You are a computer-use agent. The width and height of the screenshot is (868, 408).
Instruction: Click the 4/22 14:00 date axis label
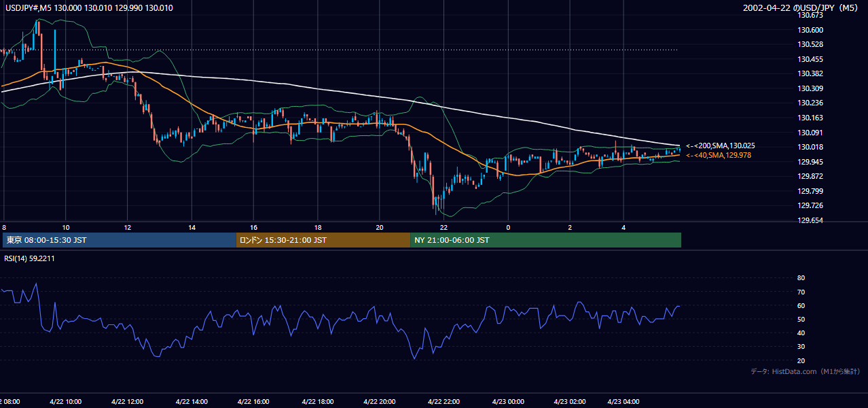pos(190,401)
